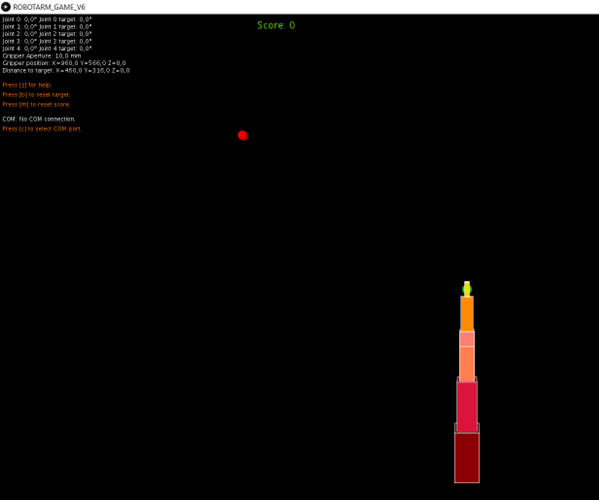Click the 'No COM connection' status text

click(47, 119)
